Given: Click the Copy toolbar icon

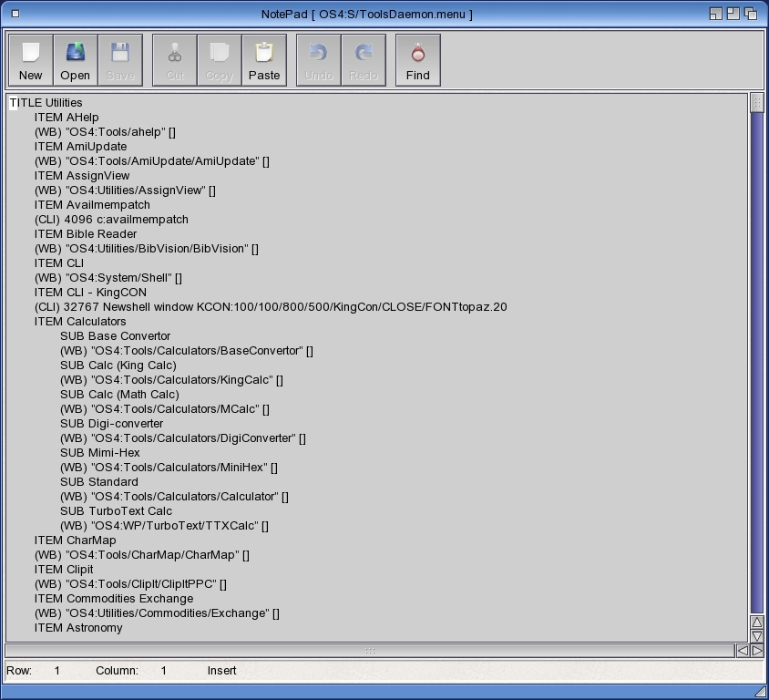Looking at the screenshot, I should (x=220, y=60).
